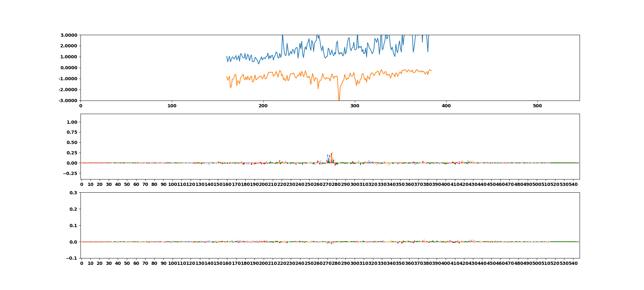This screenshot has height=290, width=644.
Task: Click the 0.3 y-axis label in bottom plot
Action: tap(73, 193)
